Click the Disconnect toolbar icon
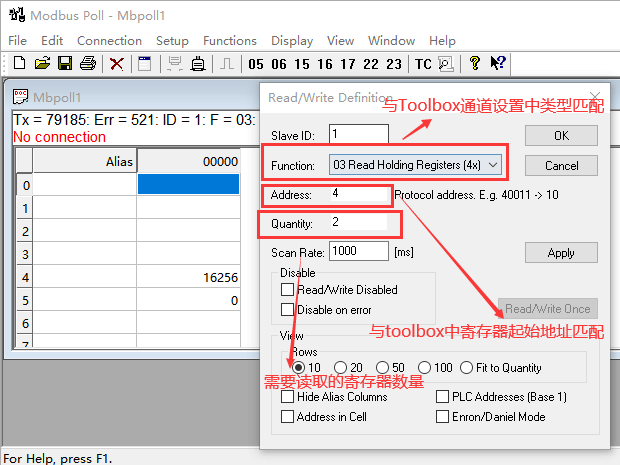 (x=198, y=64)
